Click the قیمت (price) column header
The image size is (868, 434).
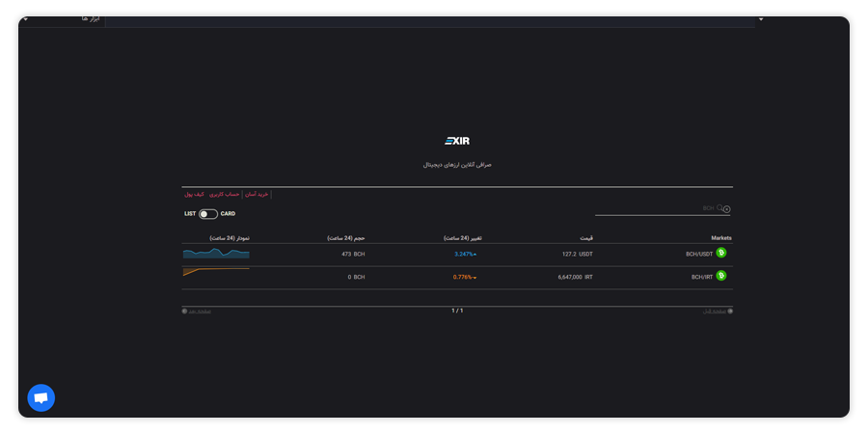point(586,238)
